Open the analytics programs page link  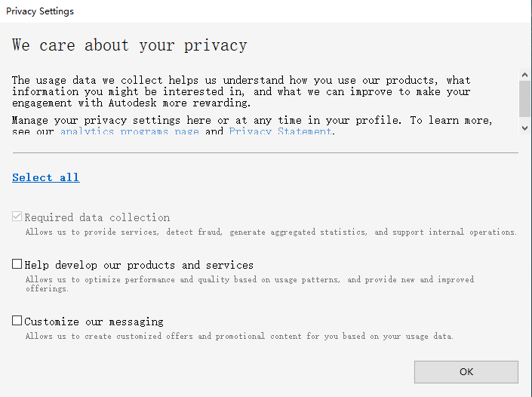129,131
